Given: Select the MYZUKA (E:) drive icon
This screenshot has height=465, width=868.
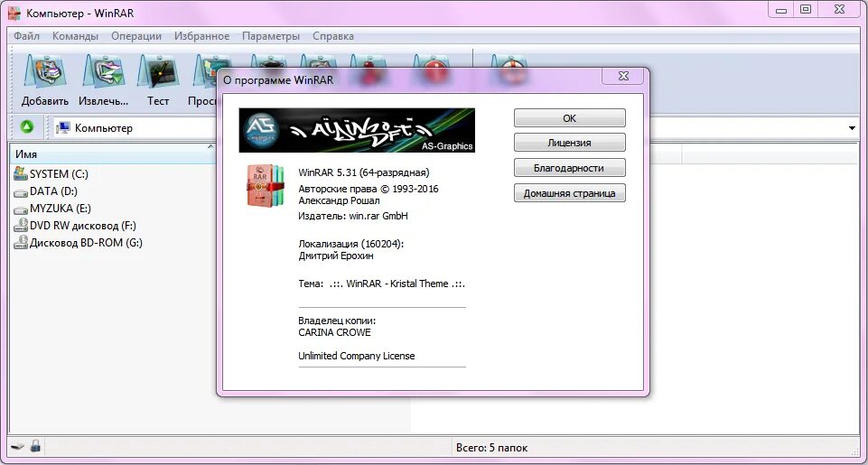Looking at the screenshot, I should click(21, 209).
